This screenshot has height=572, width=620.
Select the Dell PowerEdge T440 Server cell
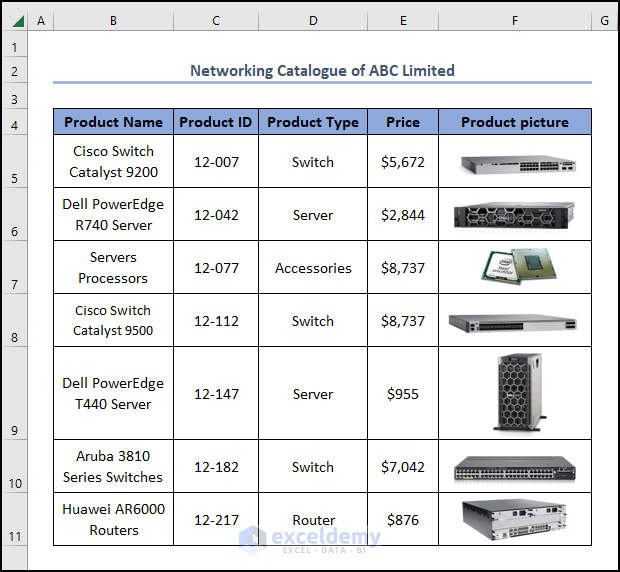tap(113, 393)
